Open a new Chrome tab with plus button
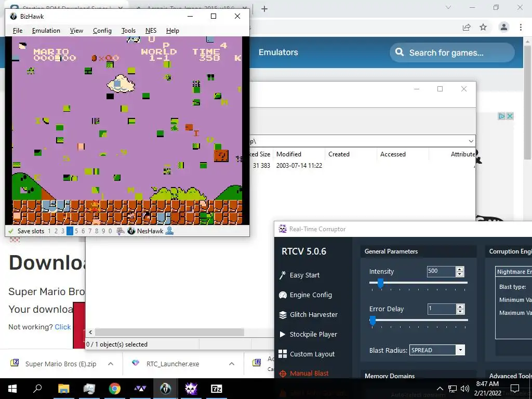 264,9
